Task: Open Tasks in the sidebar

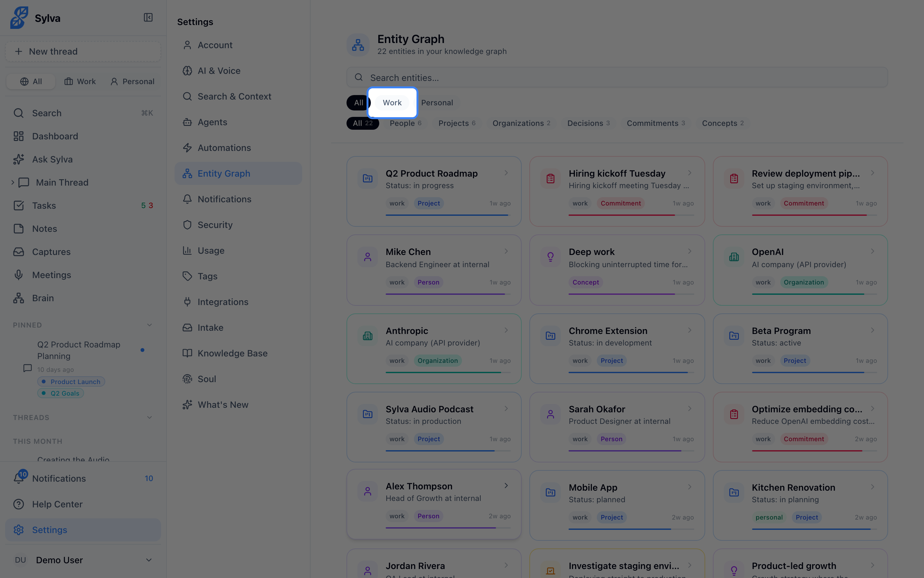Action: pyautogui.click(x=83, y=206)
